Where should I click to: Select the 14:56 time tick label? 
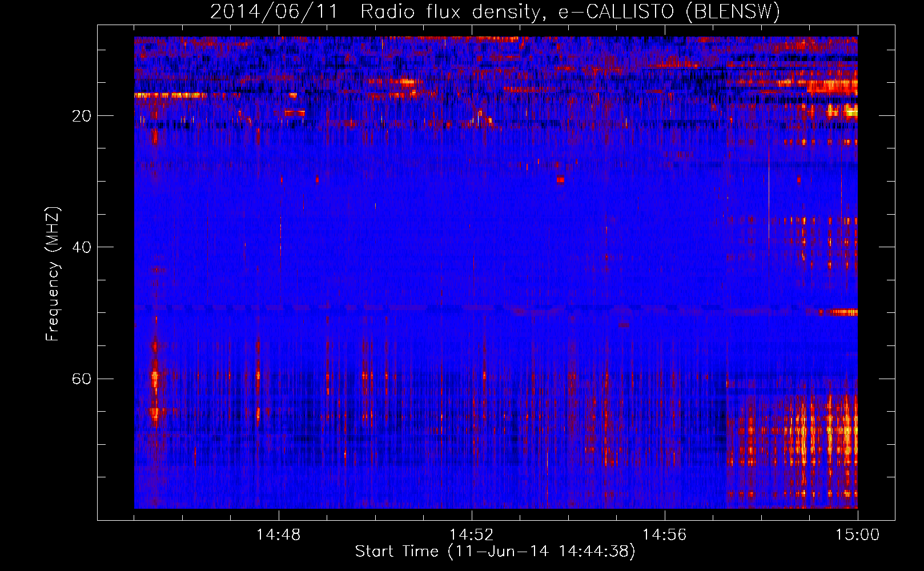(x=665, y=535)
